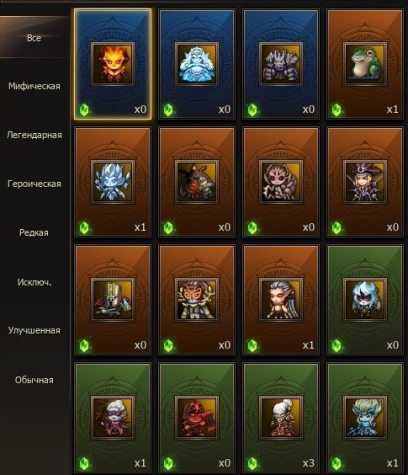Select the grey-haired elf demon card
Viewport: 408px width, 475px height.
[281, 300]
